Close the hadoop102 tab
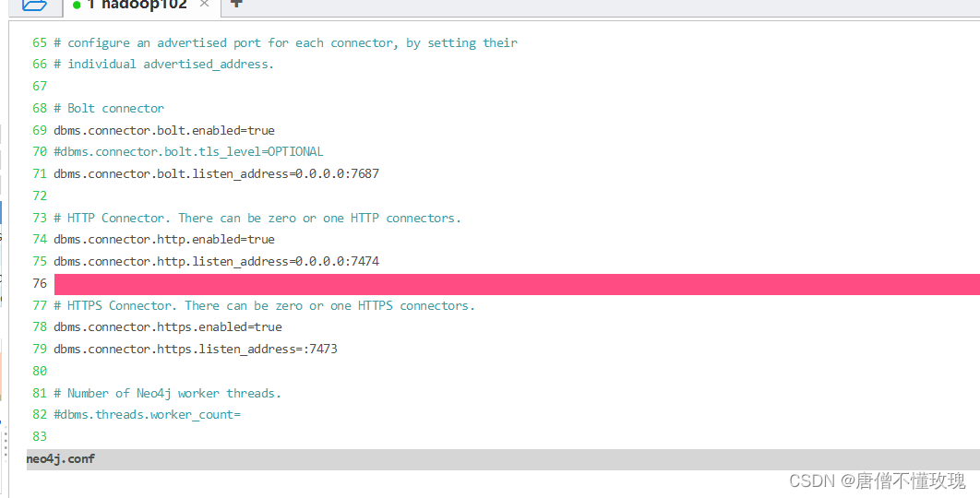Screen dimensions: 980x498 coord(204,5)
